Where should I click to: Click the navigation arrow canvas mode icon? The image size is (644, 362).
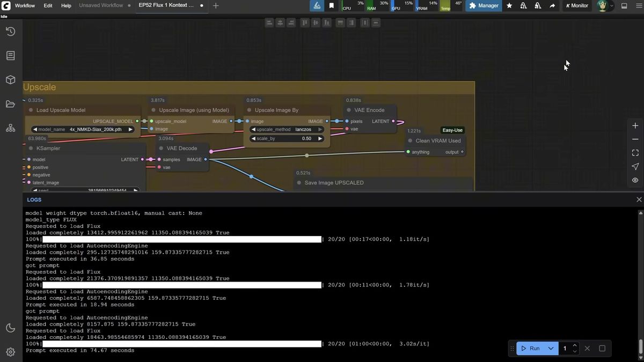(x=635, y=167)
